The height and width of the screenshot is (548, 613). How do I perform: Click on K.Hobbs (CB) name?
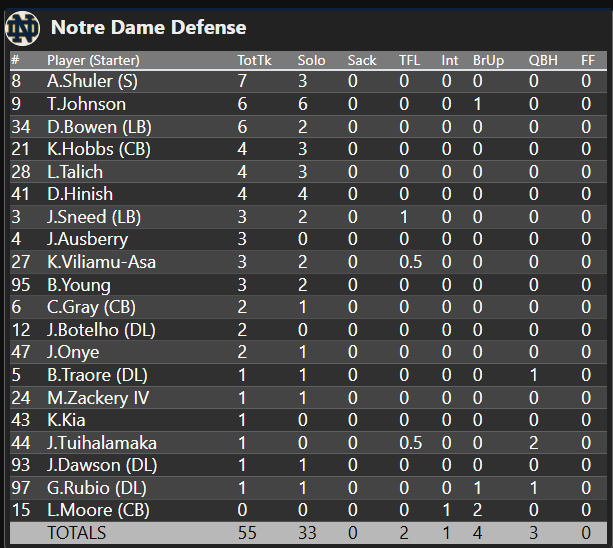[x=97, y=149]
